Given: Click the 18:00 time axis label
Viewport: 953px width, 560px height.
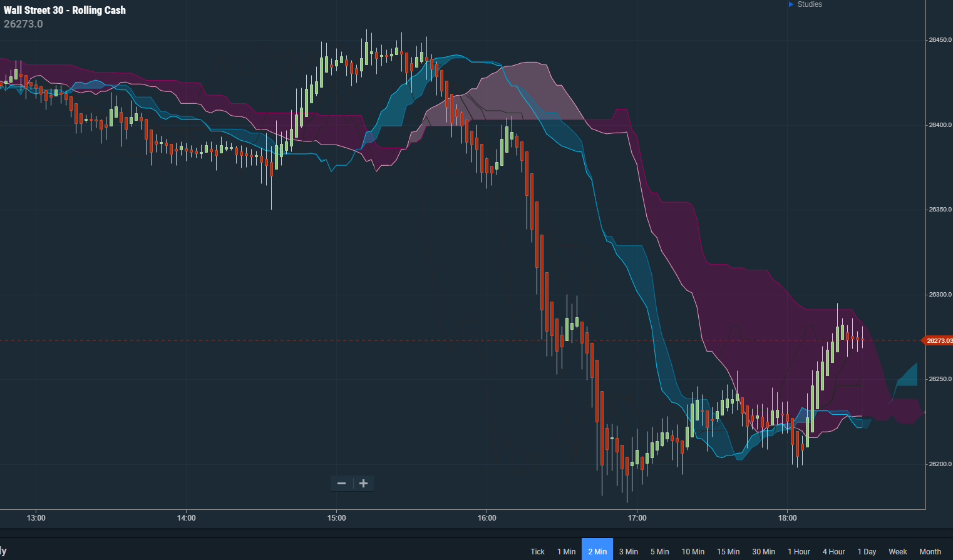Looking at the screenshot, I should point(788,518).
